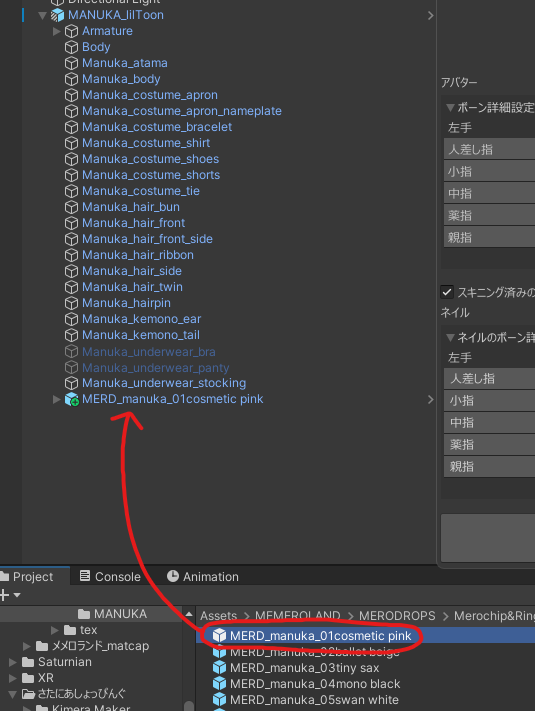Click the MERD_manuka_04mono black prefab icon
Image resolution: width=535 pixels, height=711 pixels.
219,683
